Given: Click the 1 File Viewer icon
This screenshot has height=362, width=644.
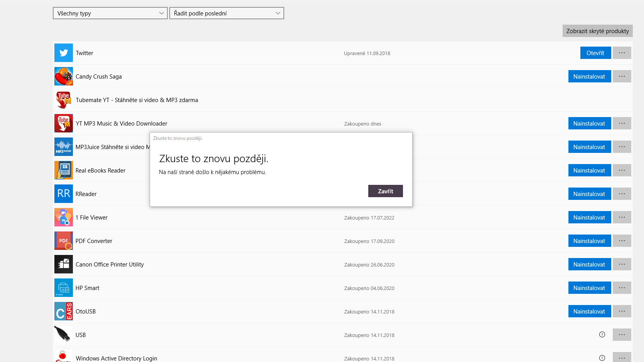Looking at the screenshot, I should coord(64,217).
